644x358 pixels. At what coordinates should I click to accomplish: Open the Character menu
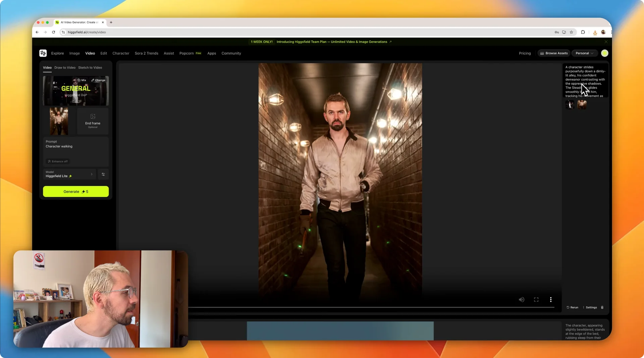click(121, 53)
